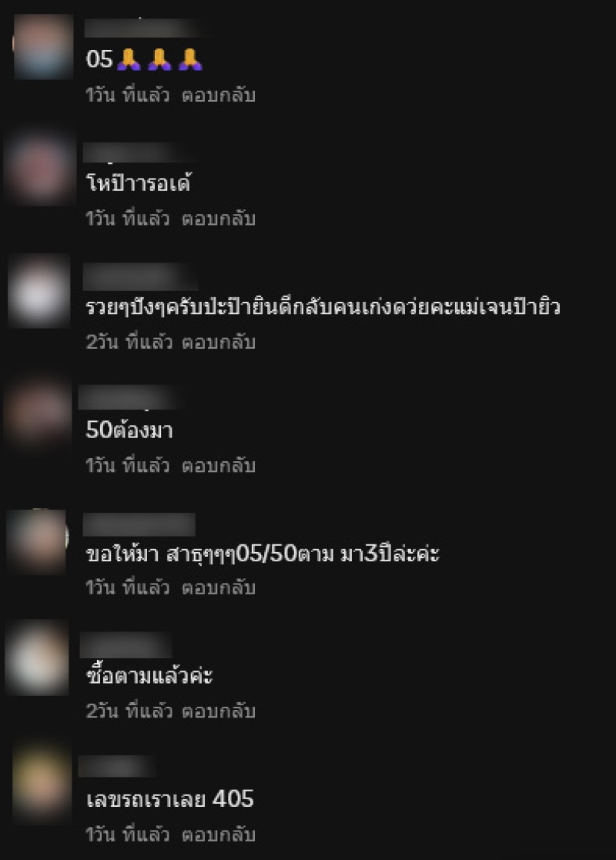Reply to the 'เลขรถเราเลย 405' comment
Screen dimensions: 616x860
point(219,835)
